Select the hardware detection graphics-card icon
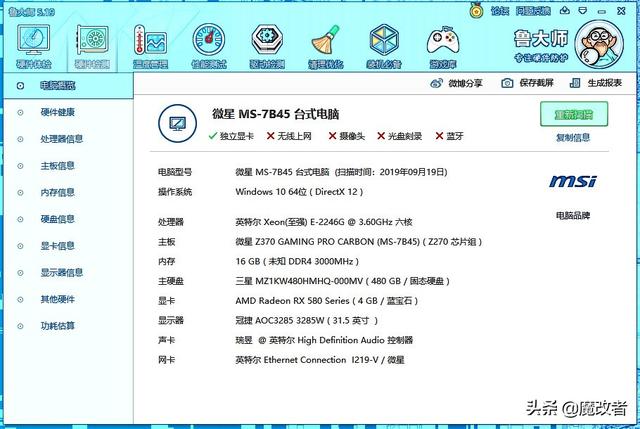640x429 pixels. [93, 41]
